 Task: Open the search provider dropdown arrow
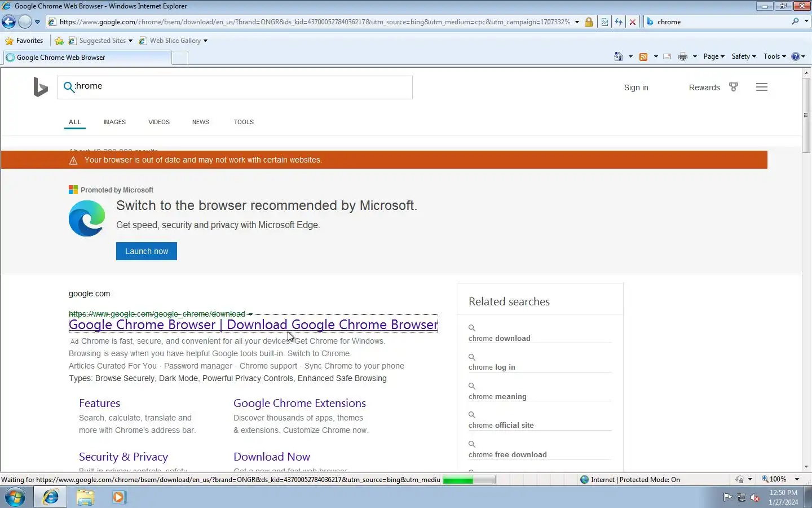[x=806, y=21]
